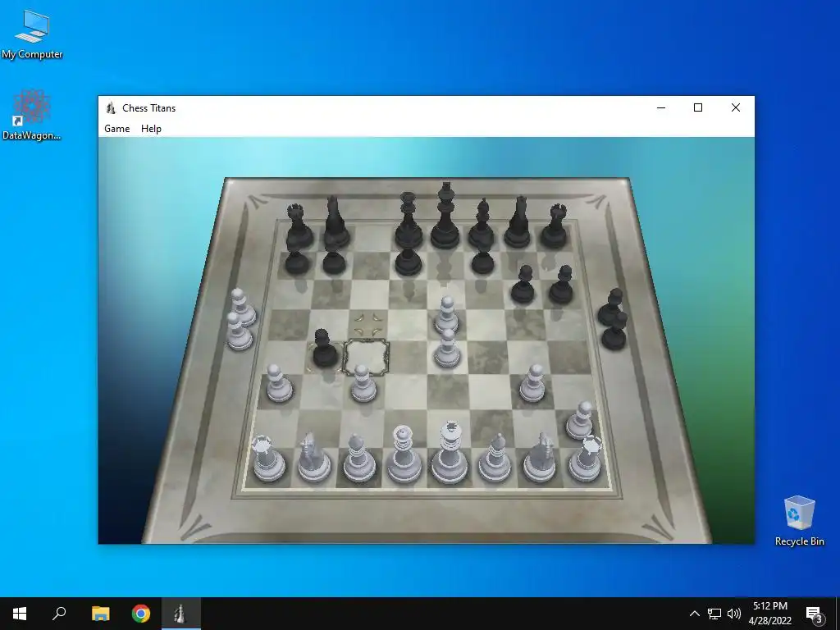This screenshot has width=840, height=630.
Task: Open the My Computer desktop icon
Action: tap(32, 34)
